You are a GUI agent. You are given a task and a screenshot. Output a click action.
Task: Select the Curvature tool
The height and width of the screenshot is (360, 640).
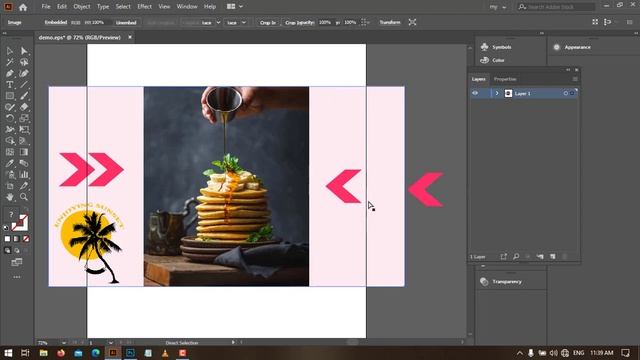point(24,73)
